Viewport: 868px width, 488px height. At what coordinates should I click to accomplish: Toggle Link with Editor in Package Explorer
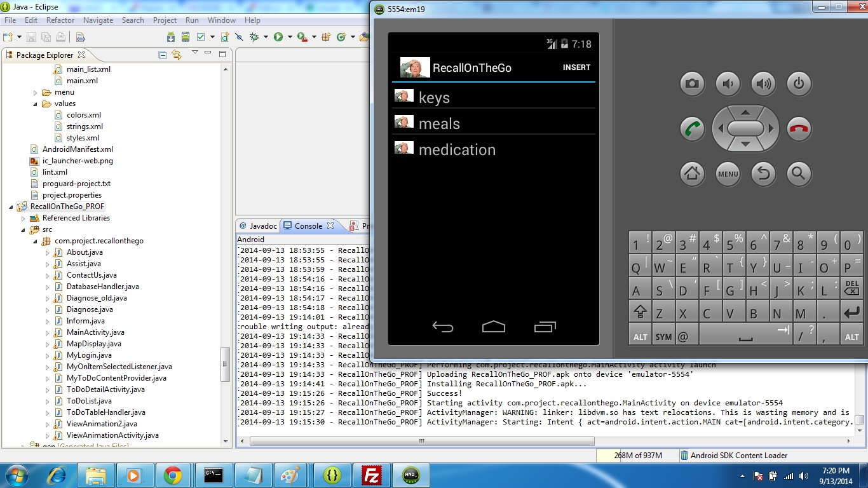coord(177,55)
